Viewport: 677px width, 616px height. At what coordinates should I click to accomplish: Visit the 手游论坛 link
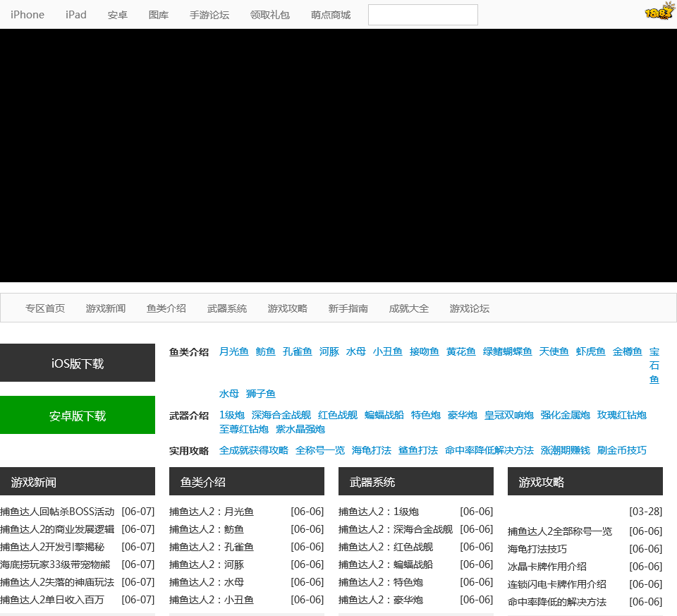[209, 15]
